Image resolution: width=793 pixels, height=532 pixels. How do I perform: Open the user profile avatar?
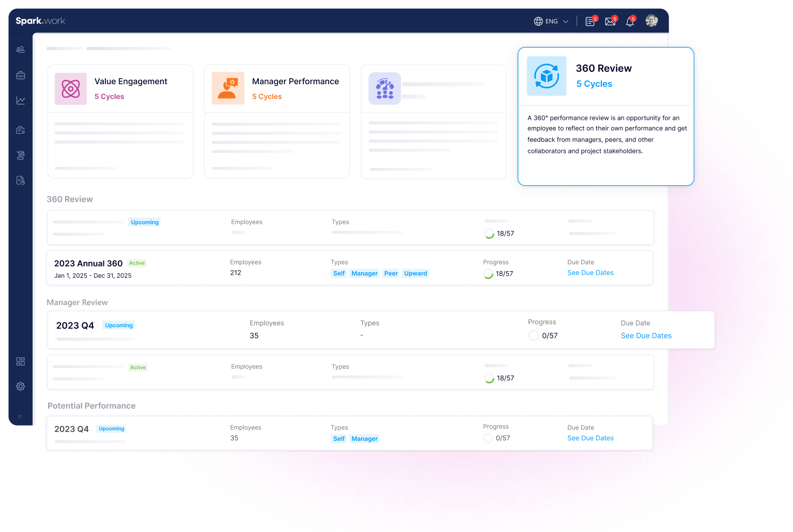pos(652,21)
